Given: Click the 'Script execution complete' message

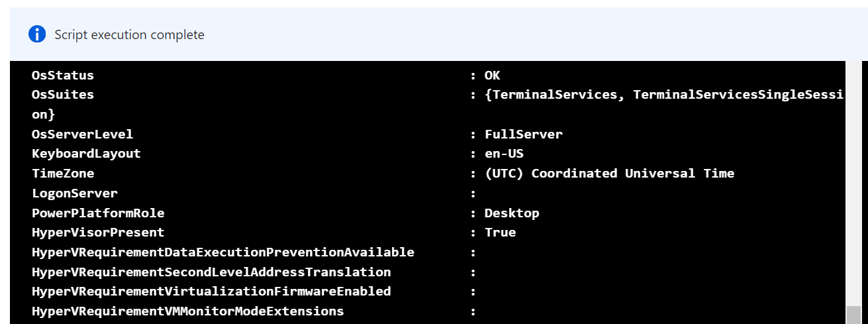Looking at the screenshot, I should pos(129,35).
